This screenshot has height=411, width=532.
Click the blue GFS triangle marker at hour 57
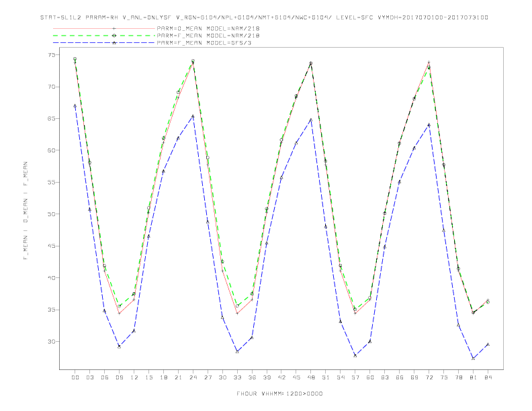pos(355,355)
